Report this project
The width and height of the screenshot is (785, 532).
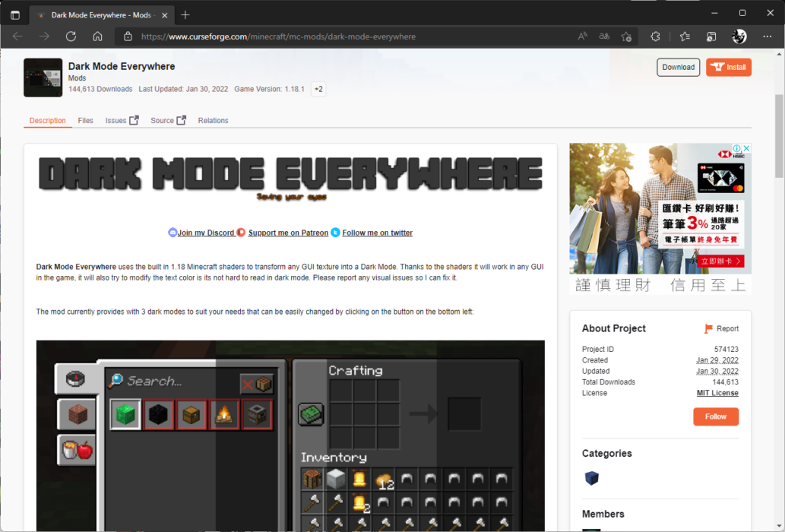click(721, 329)
